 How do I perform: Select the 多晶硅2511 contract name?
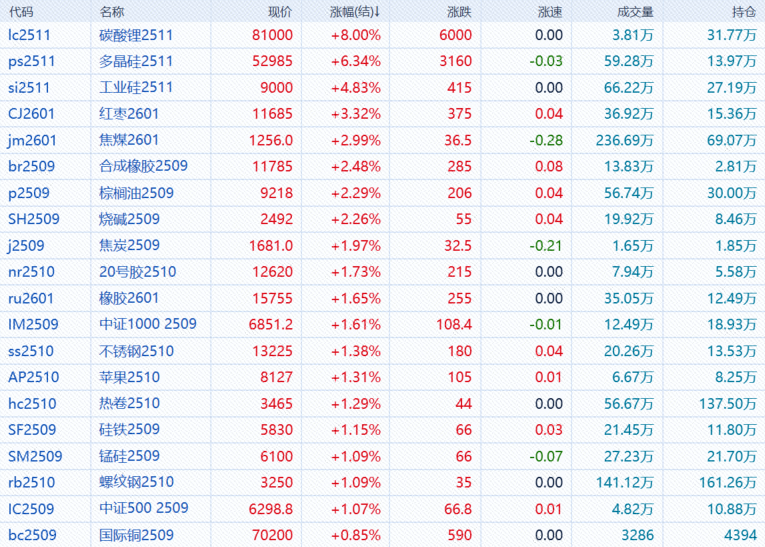click(136, 61)
